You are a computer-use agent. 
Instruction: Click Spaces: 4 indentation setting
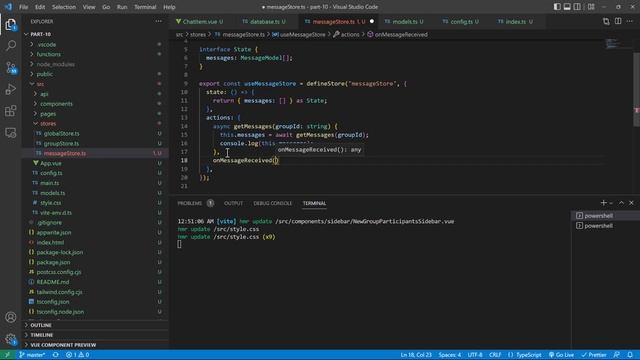[450, 355]
